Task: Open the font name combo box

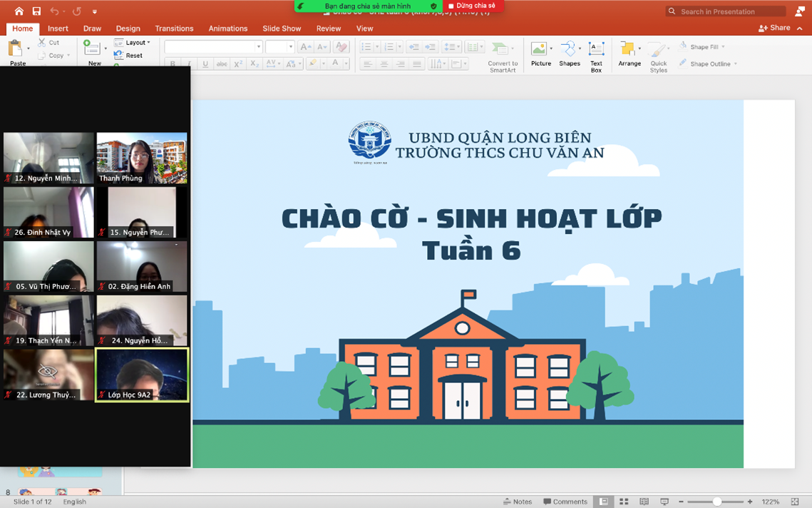Action: click(213, 47)
